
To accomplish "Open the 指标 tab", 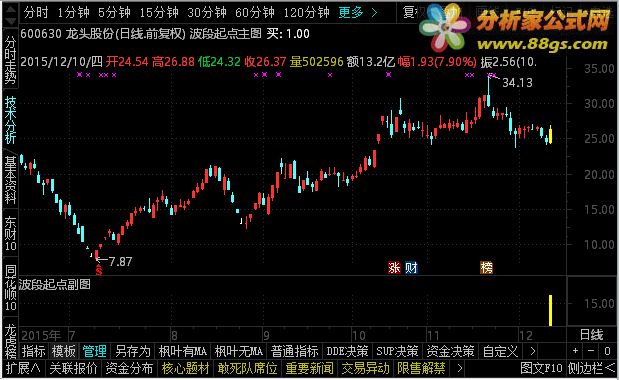I will (x=34, y=351).
